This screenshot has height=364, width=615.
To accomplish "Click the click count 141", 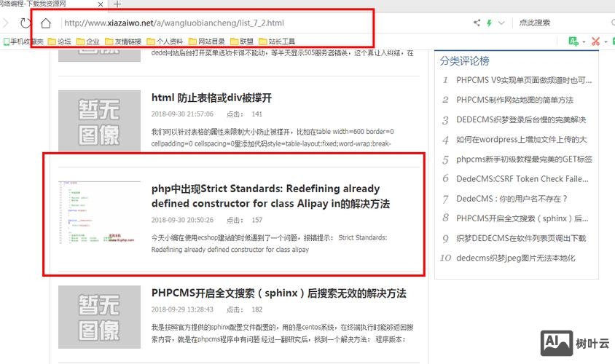I will click(x=257, y=114).
